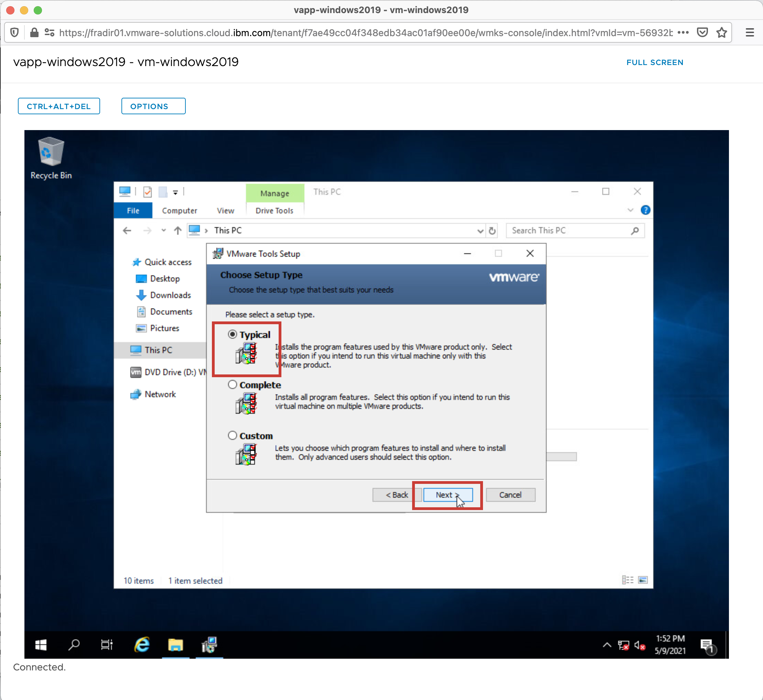Viewport: 763px width, 700px height.
Task: Open the Computer ribbon tab
Action: click(180, 211)
